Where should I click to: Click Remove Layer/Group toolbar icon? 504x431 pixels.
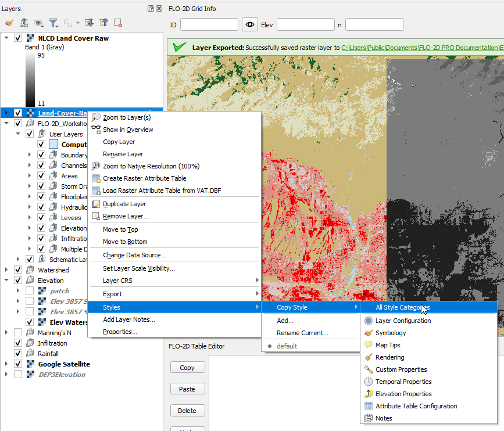[x=118, y=23]
